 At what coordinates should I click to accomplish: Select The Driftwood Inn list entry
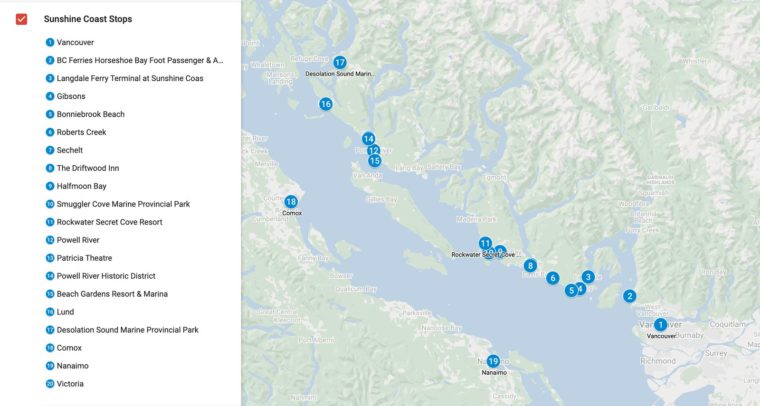pyautogui.click(x=88, y=168)
